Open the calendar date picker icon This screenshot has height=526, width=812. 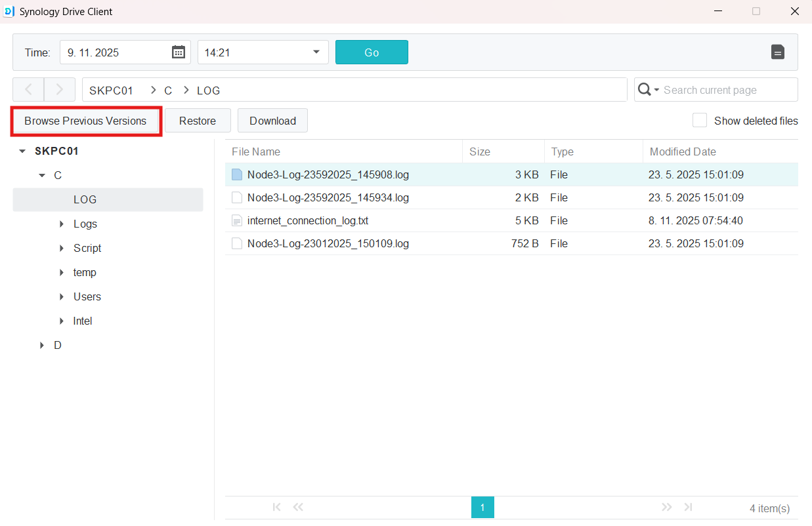178,52
